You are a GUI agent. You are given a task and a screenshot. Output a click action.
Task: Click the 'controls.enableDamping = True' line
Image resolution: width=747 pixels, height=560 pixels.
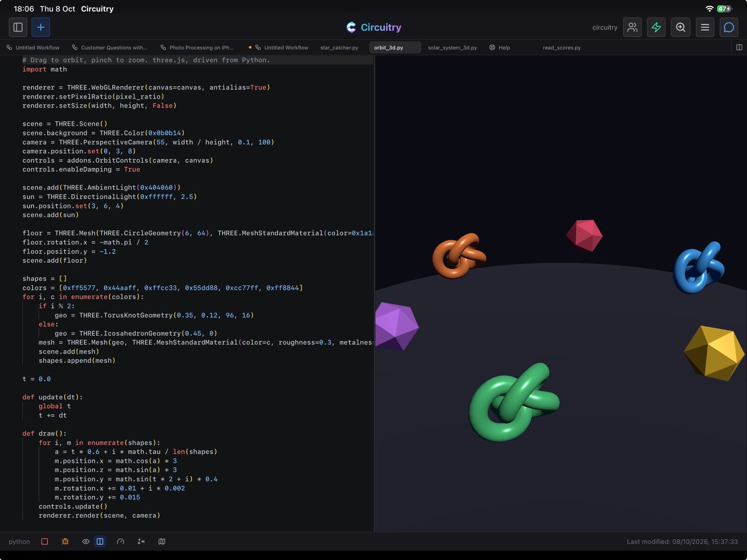(81, 169)
